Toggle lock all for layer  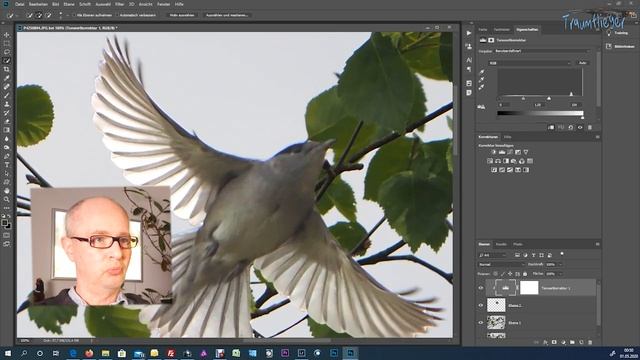pos(526,274)
